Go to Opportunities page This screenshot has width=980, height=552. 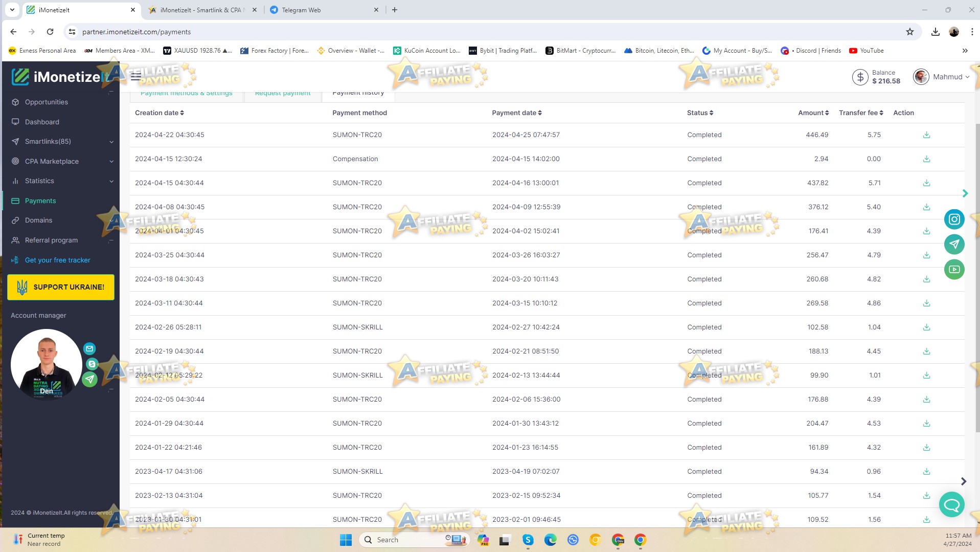(47, 102)
